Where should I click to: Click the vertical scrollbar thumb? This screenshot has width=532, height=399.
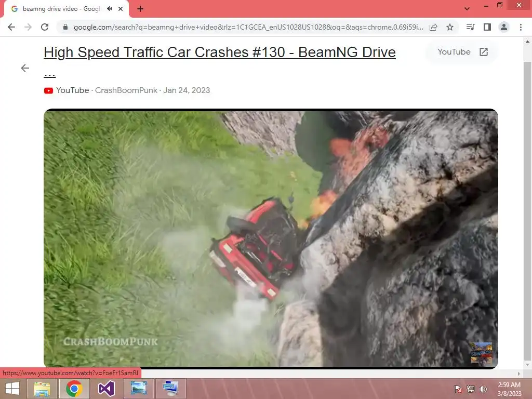click(x=527, y=210)
